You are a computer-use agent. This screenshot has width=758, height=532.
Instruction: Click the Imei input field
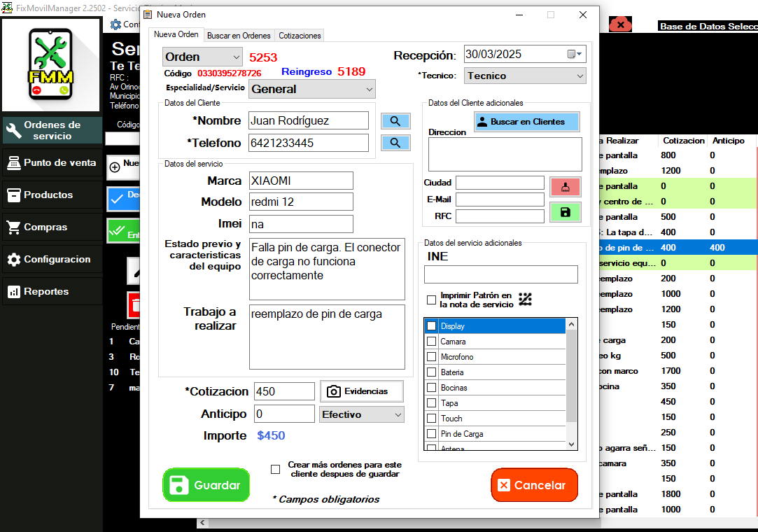pos(301,224)
